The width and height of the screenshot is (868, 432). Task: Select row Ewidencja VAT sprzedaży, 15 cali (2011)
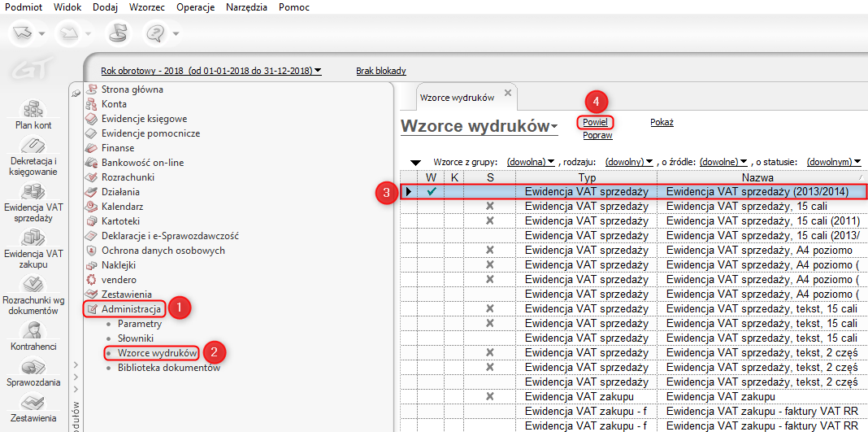coord(633,220)
